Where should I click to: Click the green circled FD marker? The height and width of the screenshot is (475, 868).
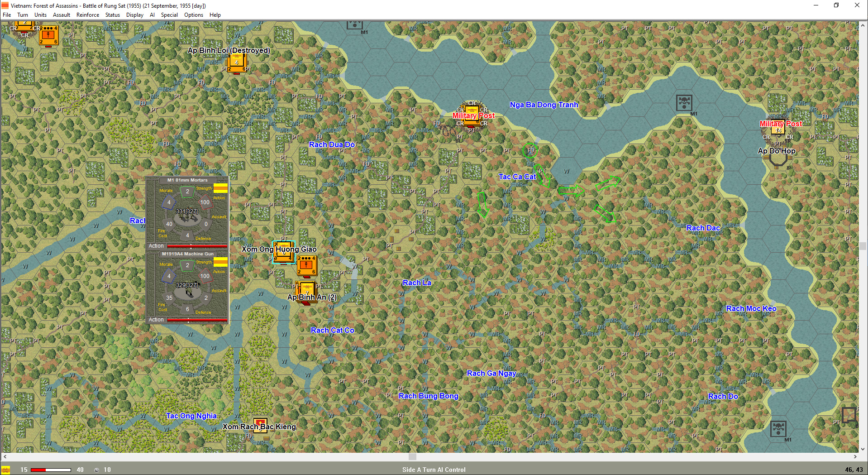[x=530, y=150]
